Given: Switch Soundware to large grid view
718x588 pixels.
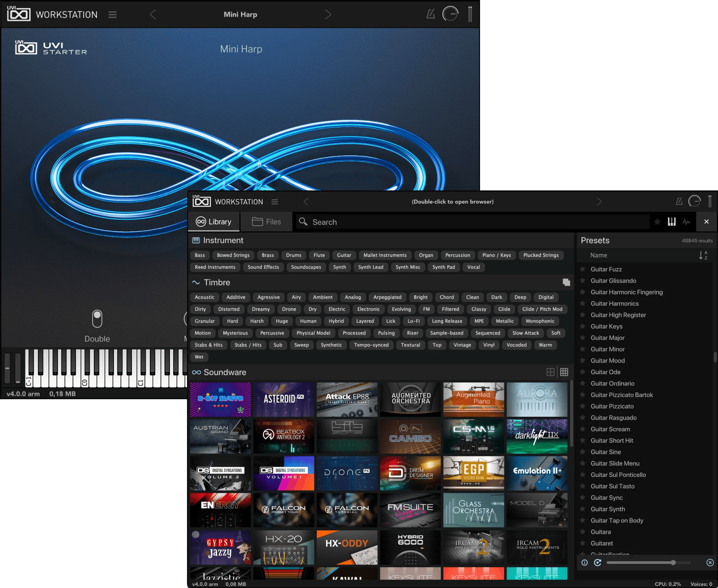Looking at the screenshot, I should point(551,372).
